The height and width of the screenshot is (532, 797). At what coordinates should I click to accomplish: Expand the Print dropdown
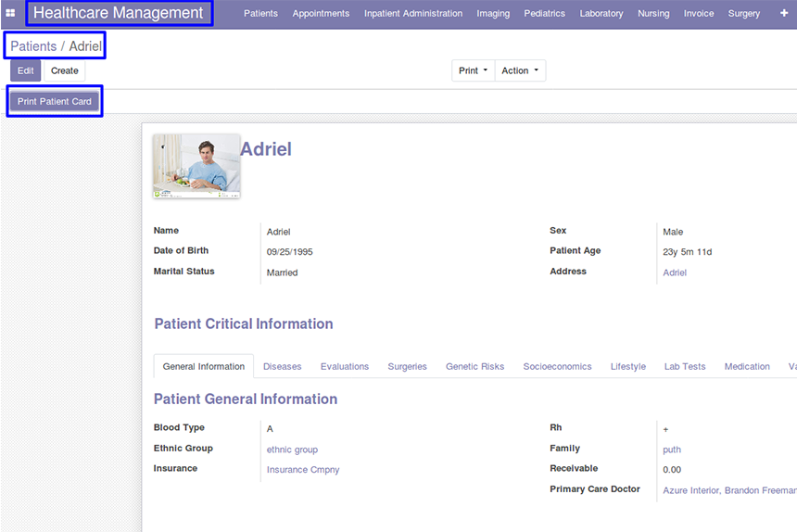tap(474, 70)
